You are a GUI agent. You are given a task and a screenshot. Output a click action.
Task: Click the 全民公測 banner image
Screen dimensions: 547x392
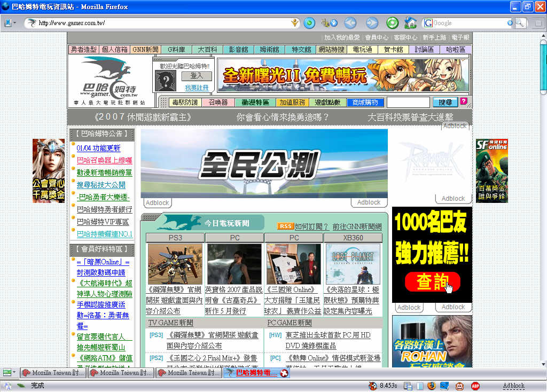point(264,163)
